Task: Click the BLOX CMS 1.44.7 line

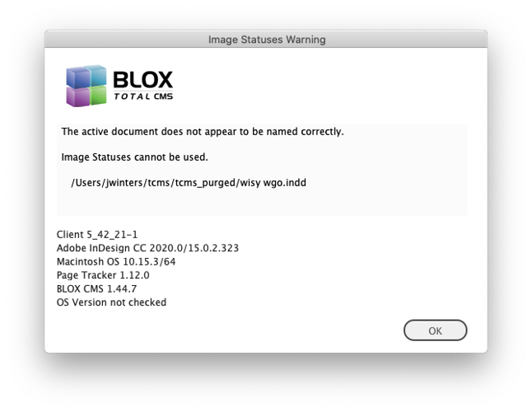Action: point(96,288)
